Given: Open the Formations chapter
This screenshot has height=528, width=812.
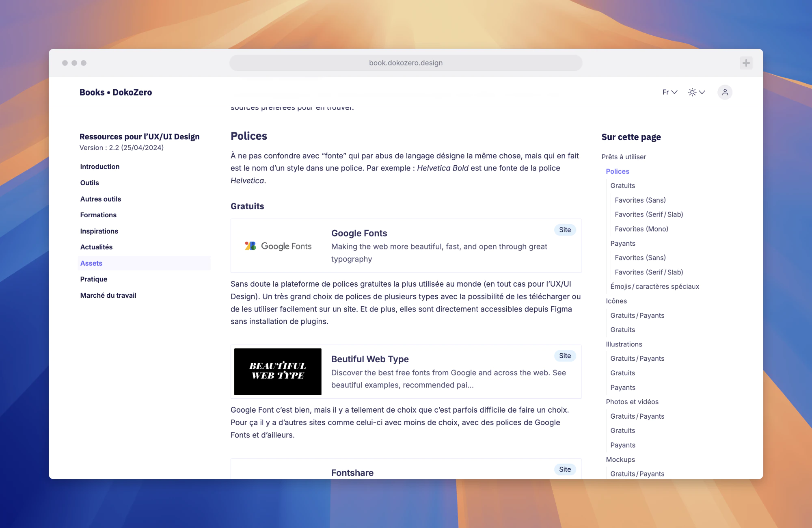Looking at the screenshot, I should [98, 215].
